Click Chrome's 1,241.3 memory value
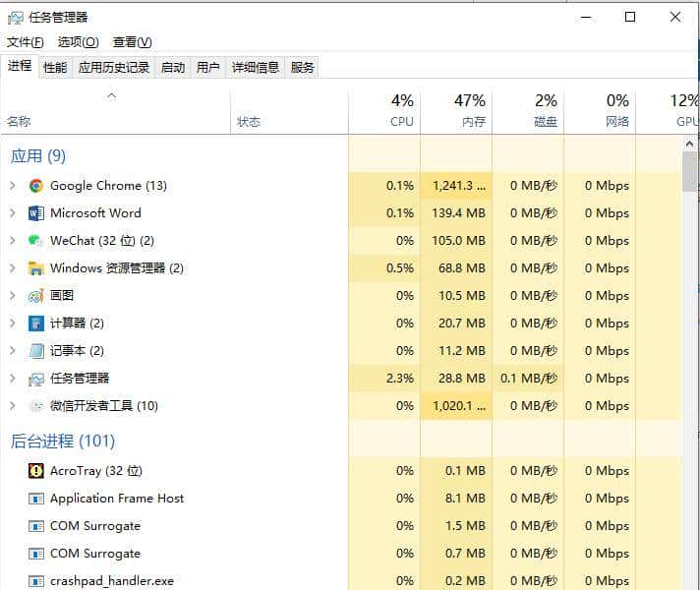 click(x=459, y=186)
